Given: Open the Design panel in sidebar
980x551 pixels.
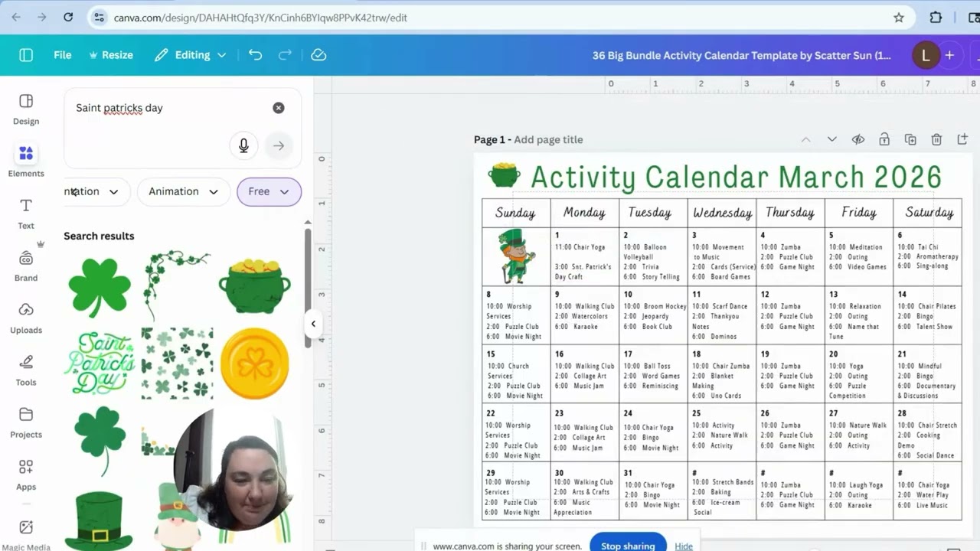Looking at the screenshot, I should click(x=26, y=109).
